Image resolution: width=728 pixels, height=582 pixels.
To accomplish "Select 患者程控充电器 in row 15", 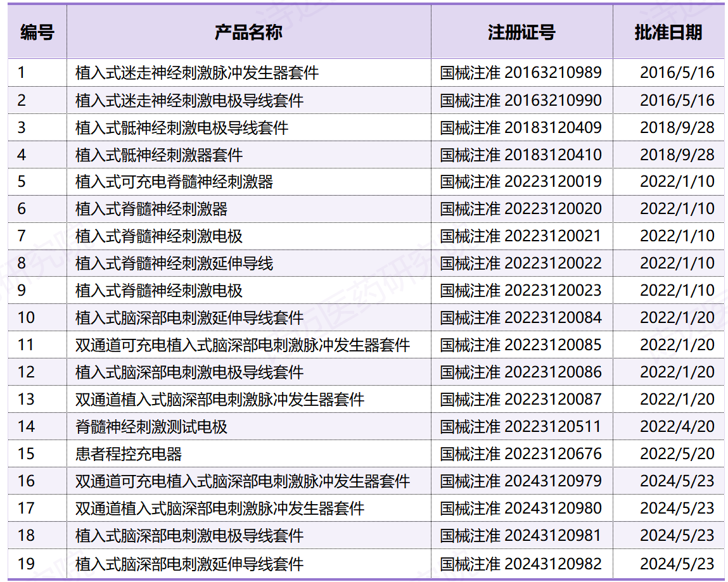I will [x=113, y=453].
